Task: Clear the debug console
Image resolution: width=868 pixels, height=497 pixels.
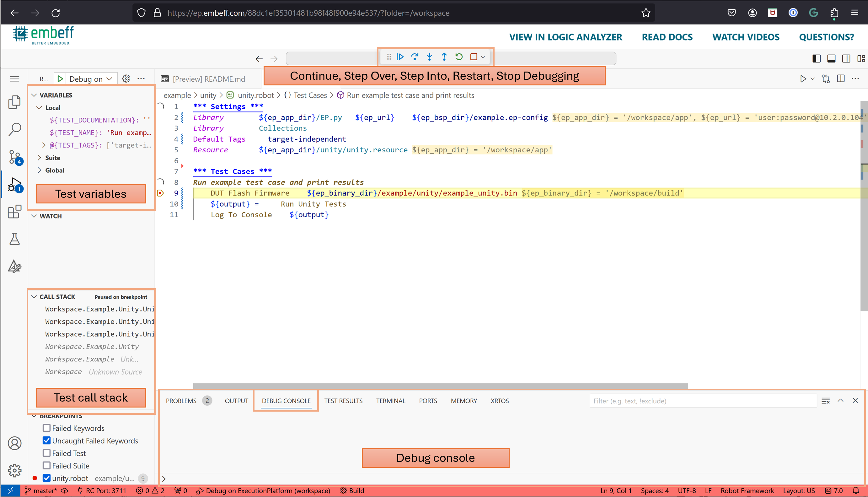Action: pos(826,401)
